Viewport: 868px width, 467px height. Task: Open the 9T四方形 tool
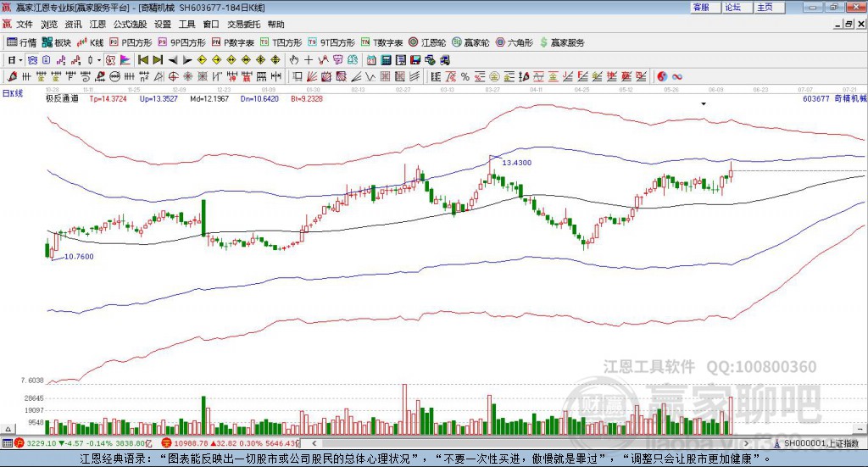point(331,42)
